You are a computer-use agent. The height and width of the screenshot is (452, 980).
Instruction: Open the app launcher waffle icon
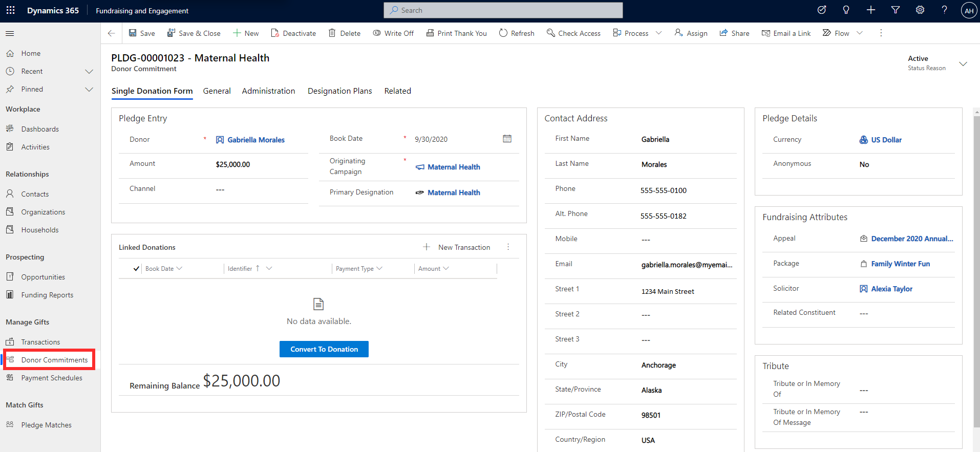point(10,10)
